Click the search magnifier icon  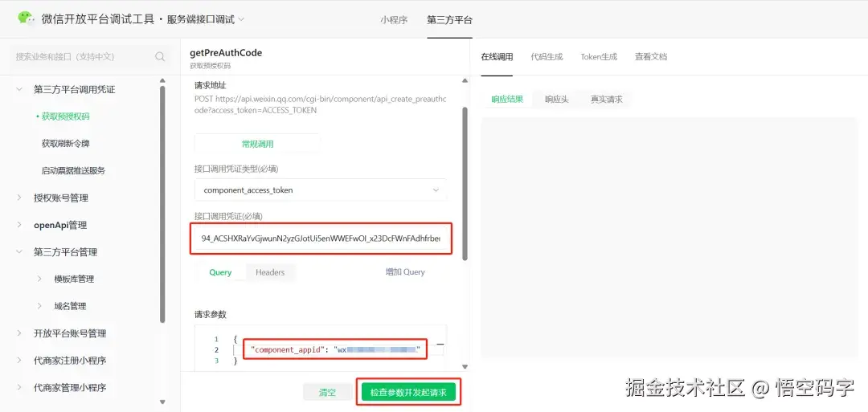coord(160,56)
